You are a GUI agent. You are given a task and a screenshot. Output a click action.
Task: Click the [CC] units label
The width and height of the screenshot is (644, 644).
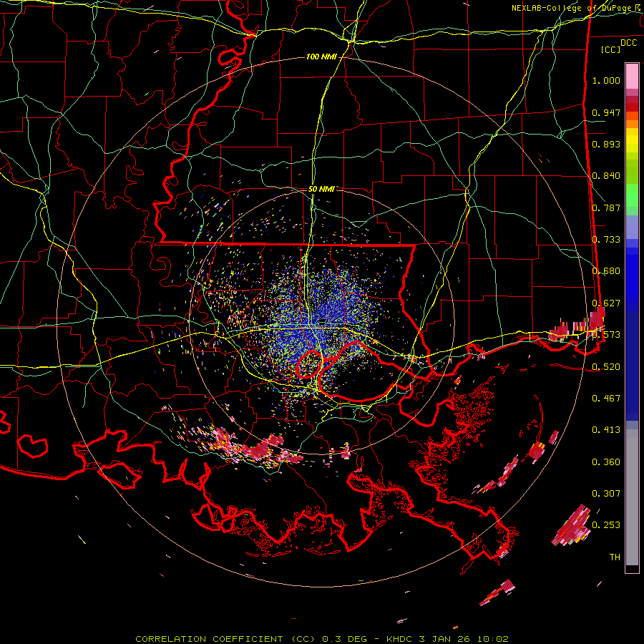611,49
